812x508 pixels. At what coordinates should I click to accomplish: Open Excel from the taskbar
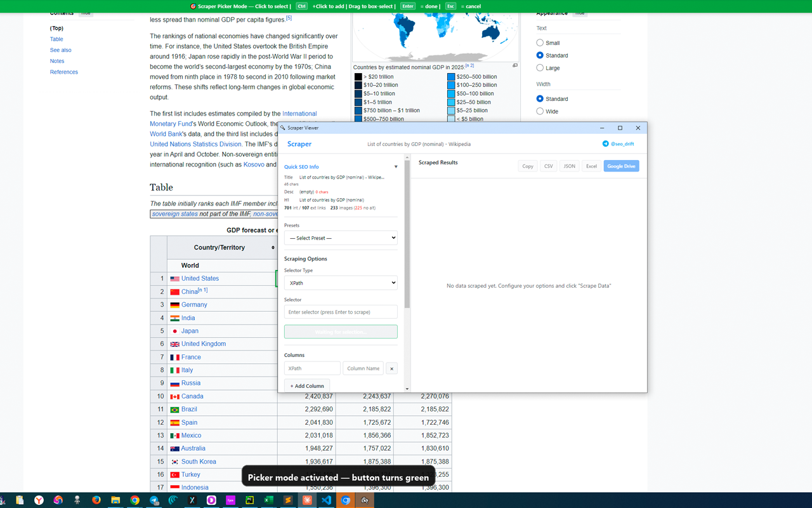pos(269,500)
